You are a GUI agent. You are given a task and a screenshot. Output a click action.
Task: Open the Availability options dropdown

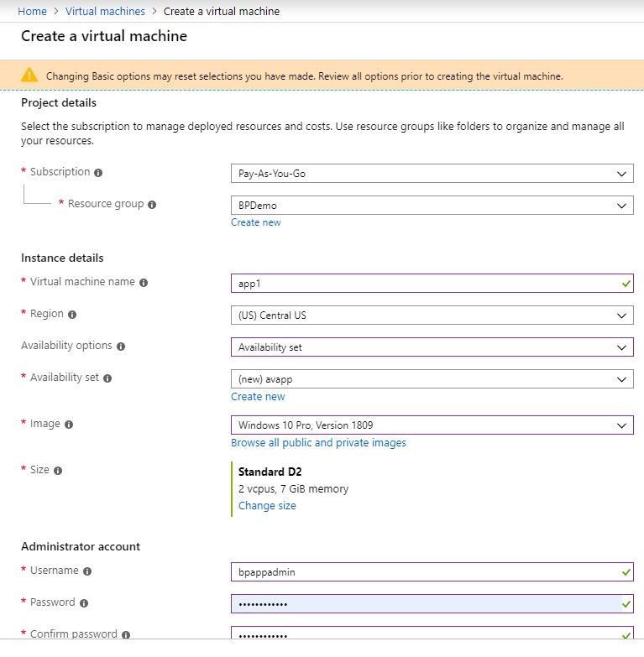432,347
